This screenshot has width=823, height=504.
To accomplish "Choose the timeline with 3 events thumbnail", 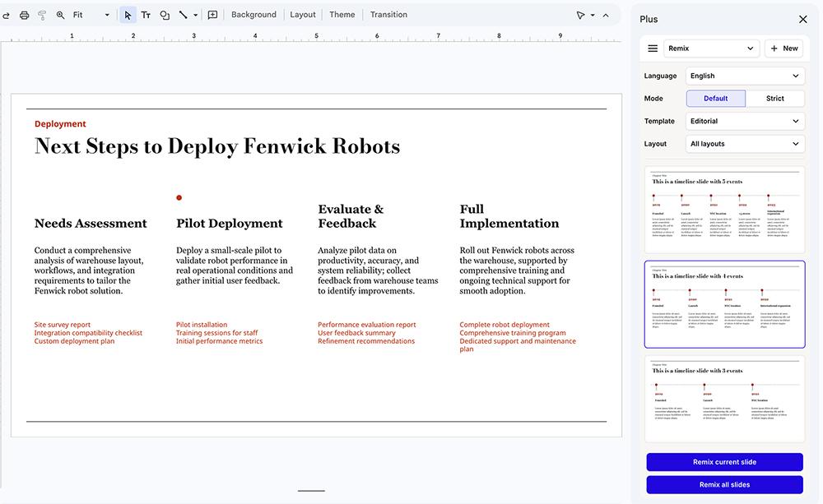I will coord(724,399).
